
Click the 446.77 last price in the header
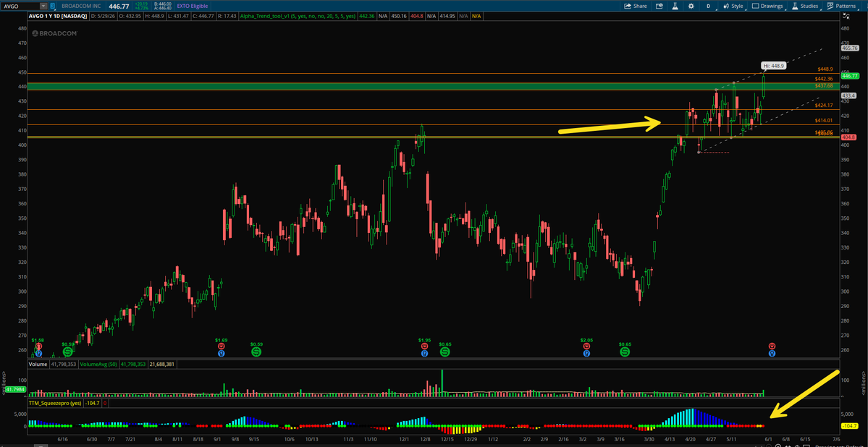click(x=119, y=6)
